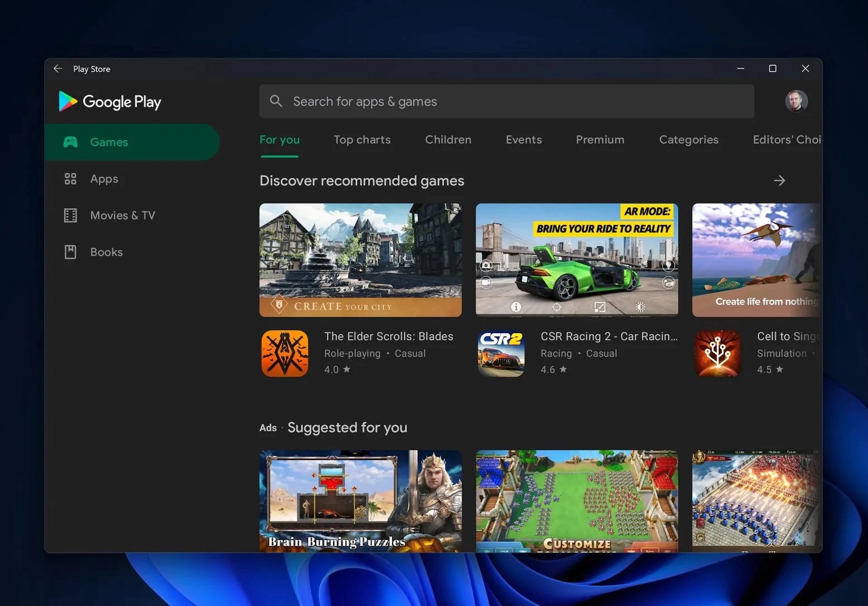This screenshot has height=606, width=868.
Task: Click the 4.5 star rating
Action: pyautogui.click(x=770, y=369)
